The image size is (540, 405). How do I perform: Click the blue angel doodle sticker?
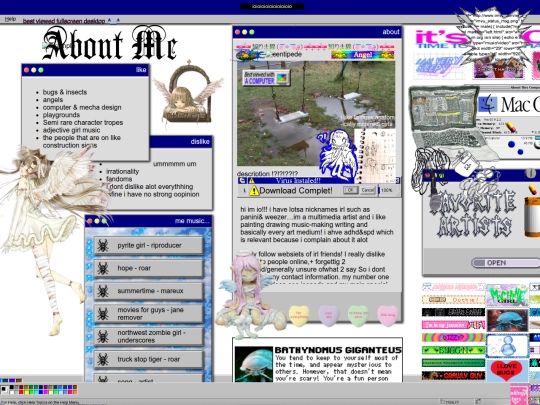click(338, 155)
